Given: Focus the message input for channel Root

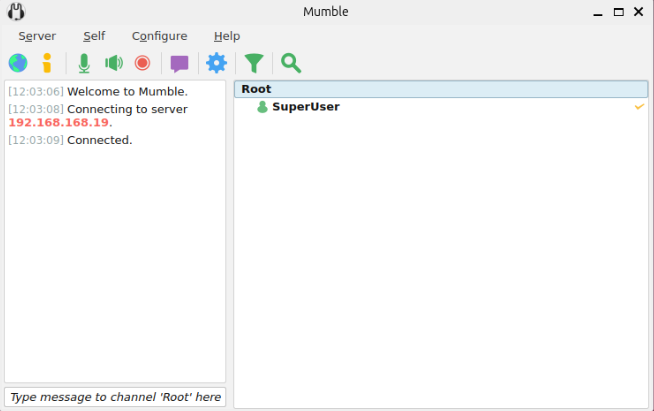Looking at the screenshot, I should (x=115, y=397).
